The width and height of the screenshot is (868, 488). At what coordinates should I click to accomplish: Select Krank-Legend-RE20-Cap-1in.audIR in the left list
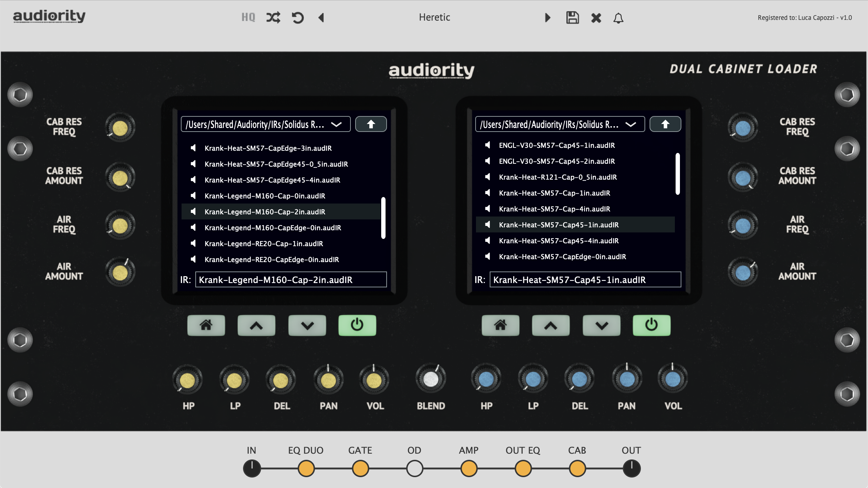click(x=264, y=244)
